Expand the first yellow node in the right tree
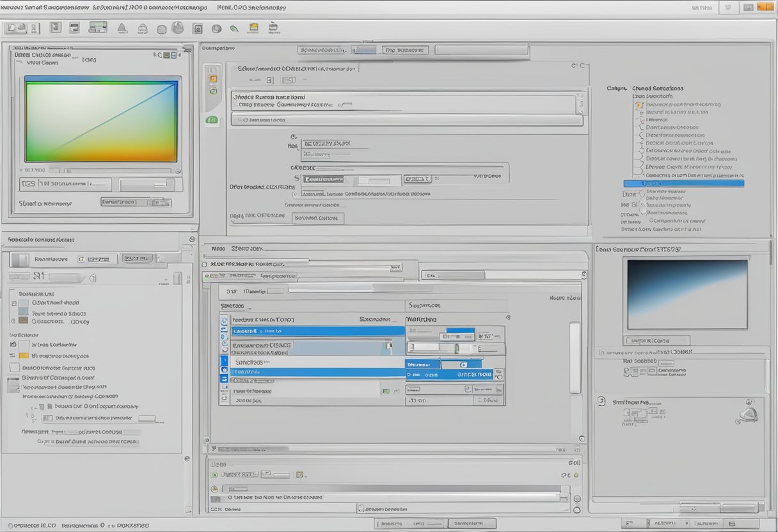This screenshot has width=778, height=532. click(639, 104)
